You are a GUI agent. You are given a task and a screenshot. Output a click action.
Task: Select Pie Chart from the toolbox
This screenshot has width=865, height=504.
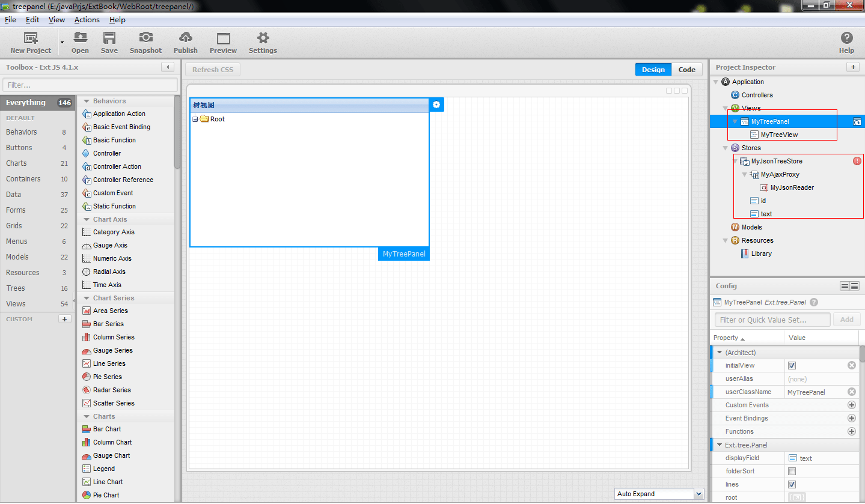tap(106, 494)
